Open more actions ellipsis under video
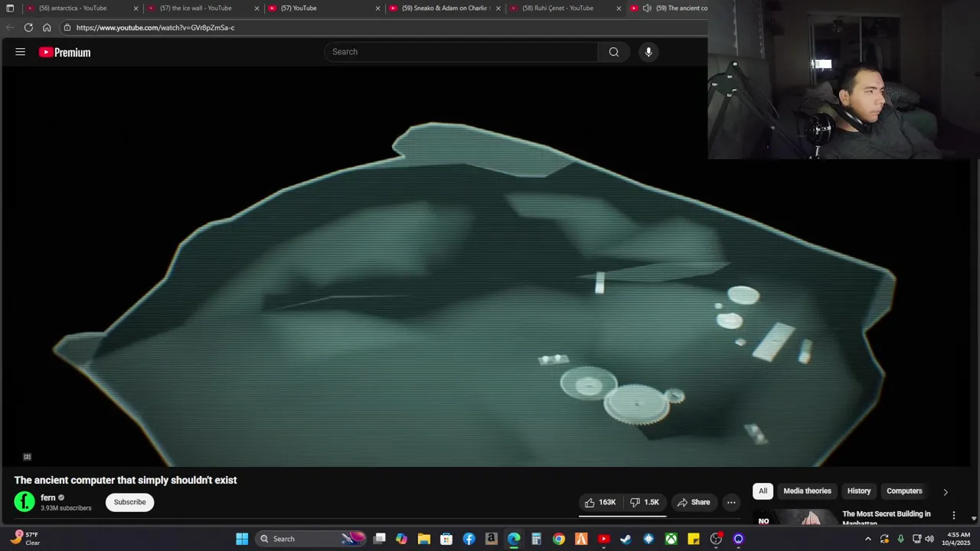 pos(731,502)
